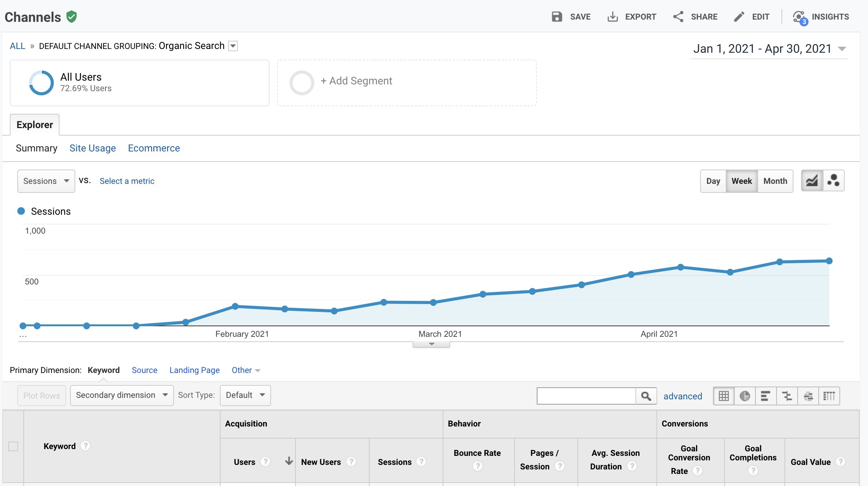Switch chart granularity to Month

pos(775,181)
